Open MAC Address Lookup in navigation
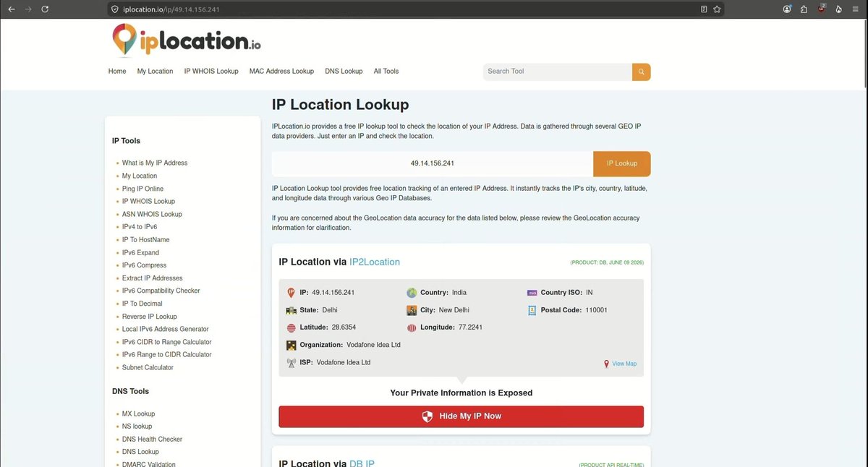Viewport: 868px width, 467px height. pyautogui.click(x=282, y=72)
